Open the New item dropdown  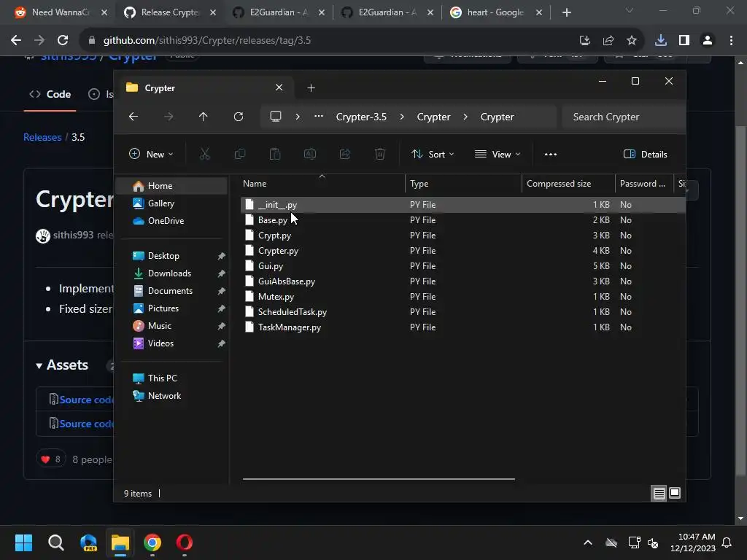pos(151,154)
